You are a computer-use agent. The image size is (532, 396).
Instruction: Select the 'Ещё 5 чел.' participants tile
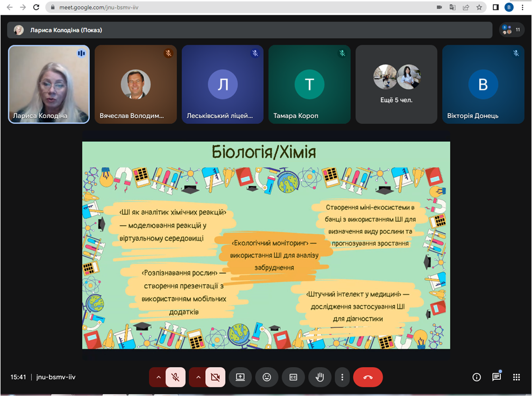point(396,84)
